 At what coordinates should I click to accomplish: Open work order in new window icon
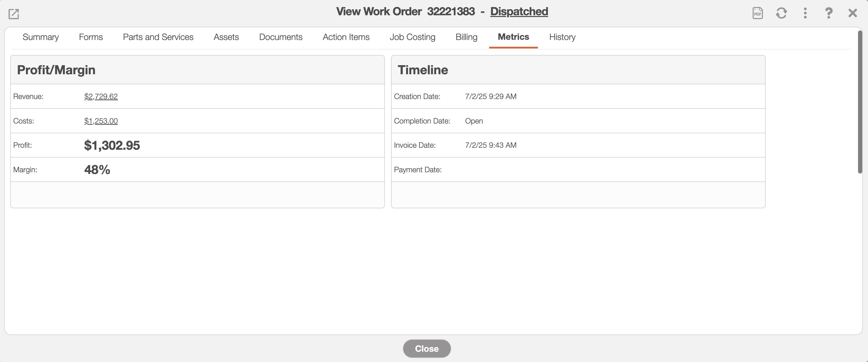pyautogui.click(x=13, y=14)
